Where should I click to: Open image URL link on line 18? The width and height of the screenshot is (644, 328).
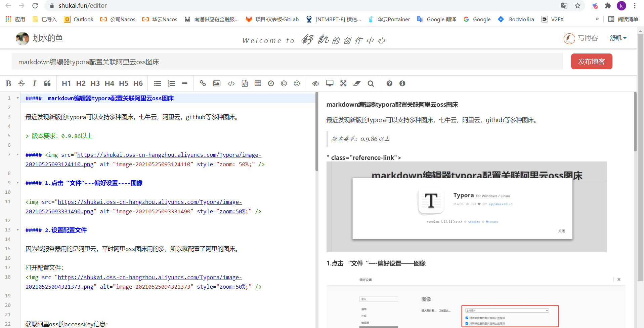(x=150, y=277)
